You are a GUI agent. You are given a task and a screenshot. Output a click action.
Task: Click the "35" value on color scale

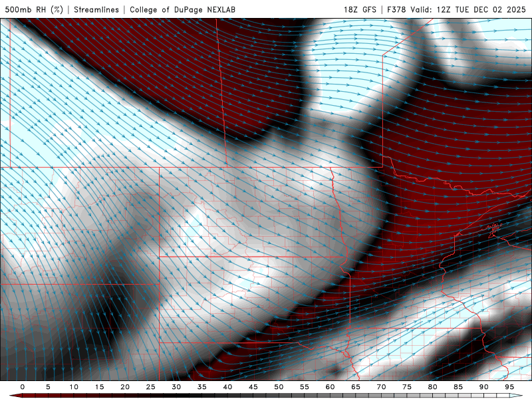coord(202,387)
